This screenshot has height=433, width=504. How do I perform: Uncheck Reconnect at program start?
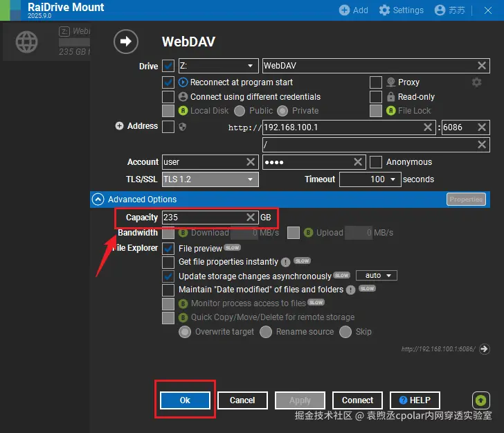click(168, 82)
